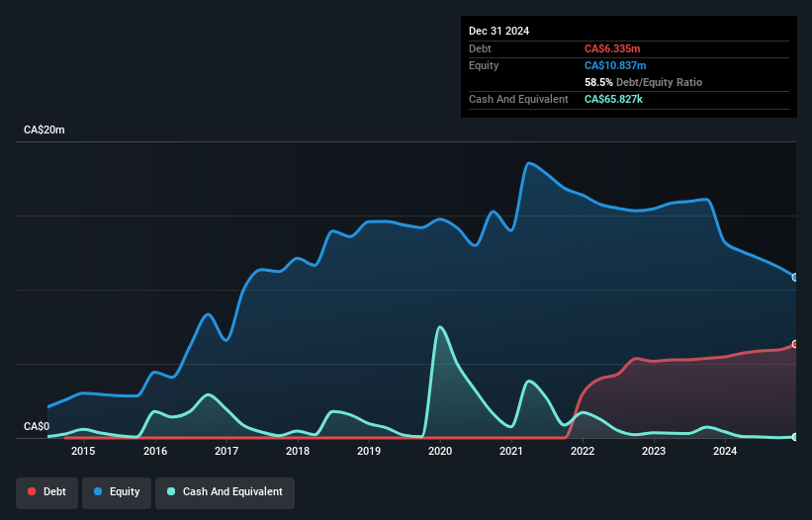Click the 2023 x-axis label
812x520 pixels.
tap(654, 451)
